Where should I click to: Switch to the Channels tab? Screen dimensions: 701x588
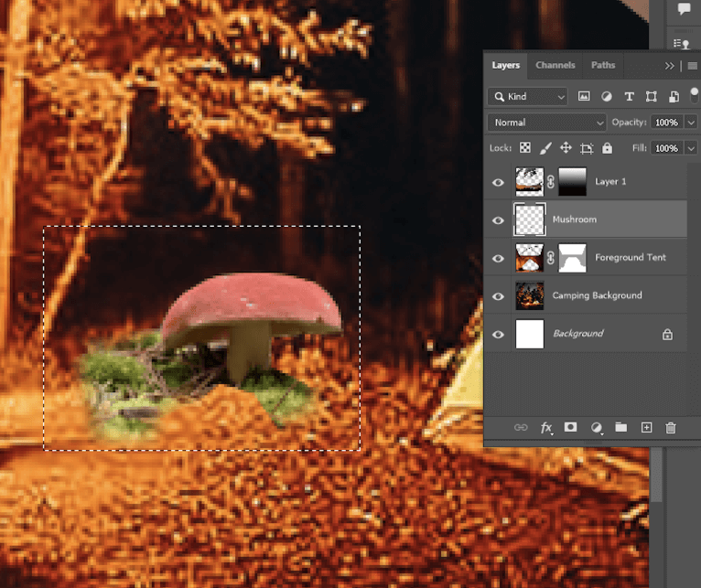(x=555, y=65)
